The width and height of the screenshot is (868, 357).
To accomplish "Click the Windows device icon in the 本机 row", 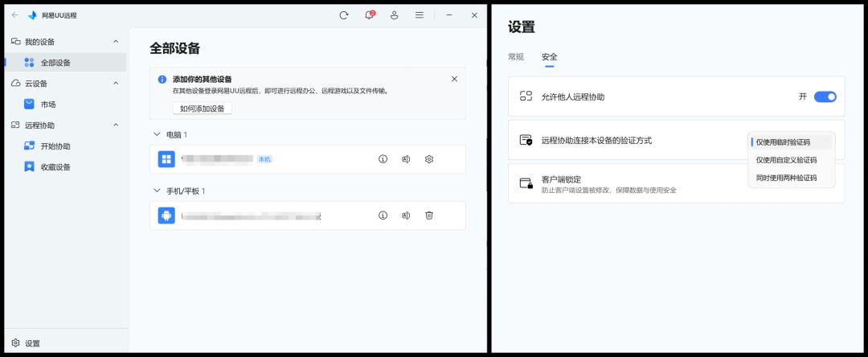I will pos(166,159).
